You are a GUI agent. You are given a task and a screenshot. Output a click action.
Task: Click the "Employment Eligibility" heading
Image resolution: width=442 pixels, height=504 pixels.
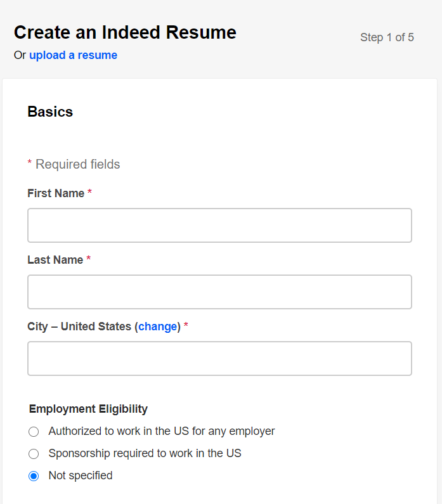[88, 409]
